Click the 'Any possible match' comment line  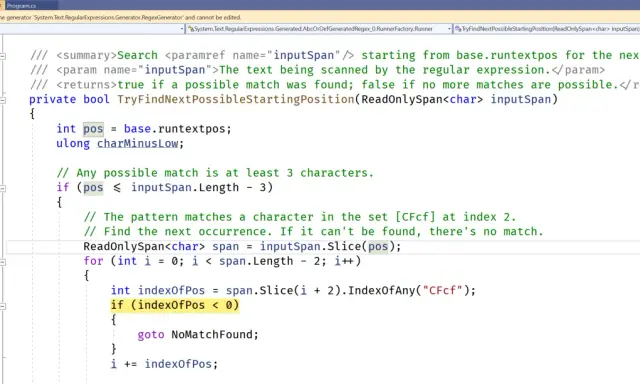click(215, 173)
